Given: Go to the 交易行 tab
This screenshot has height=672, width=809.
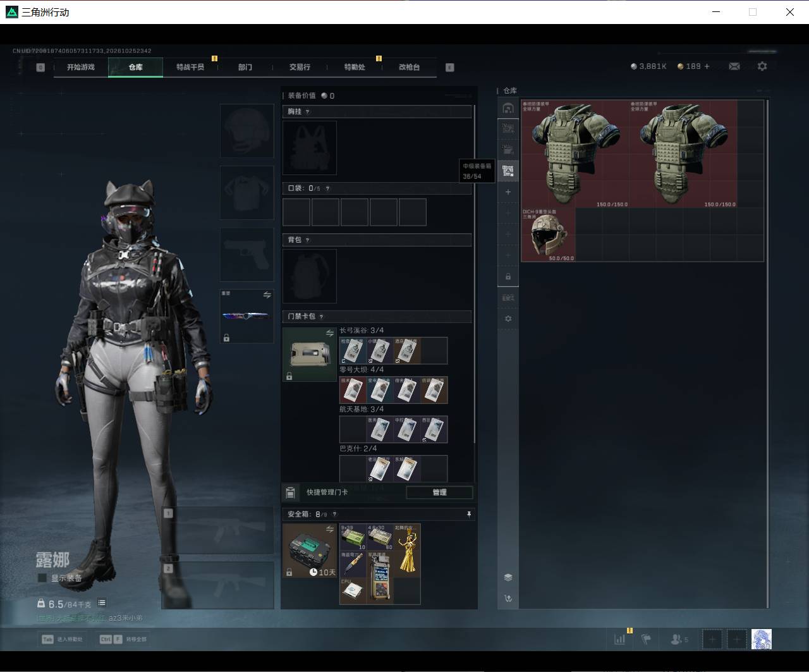Looking at the screenshot, I should pyautogui.click(x=300, y=67).
